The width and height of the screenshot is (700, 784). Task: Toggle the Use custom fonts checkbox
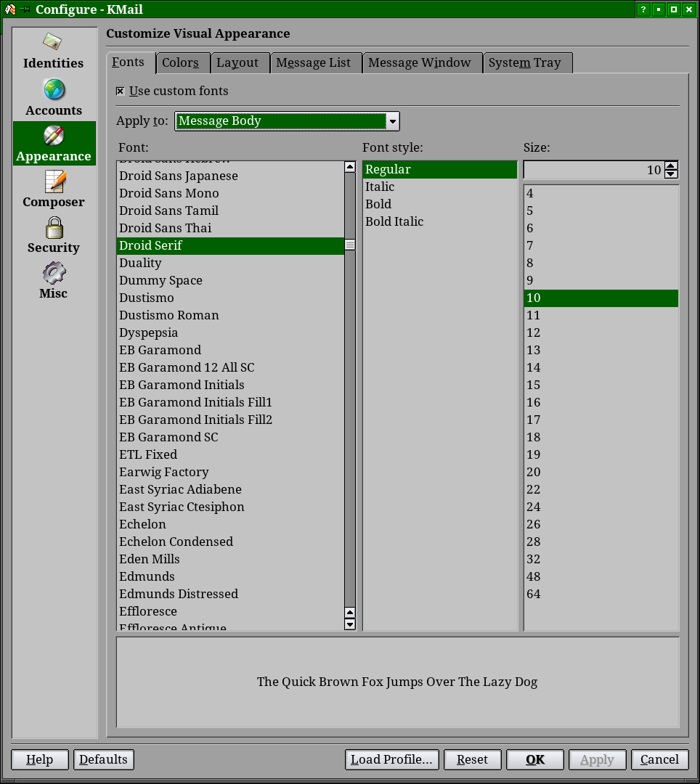click(x=120, y=91)
